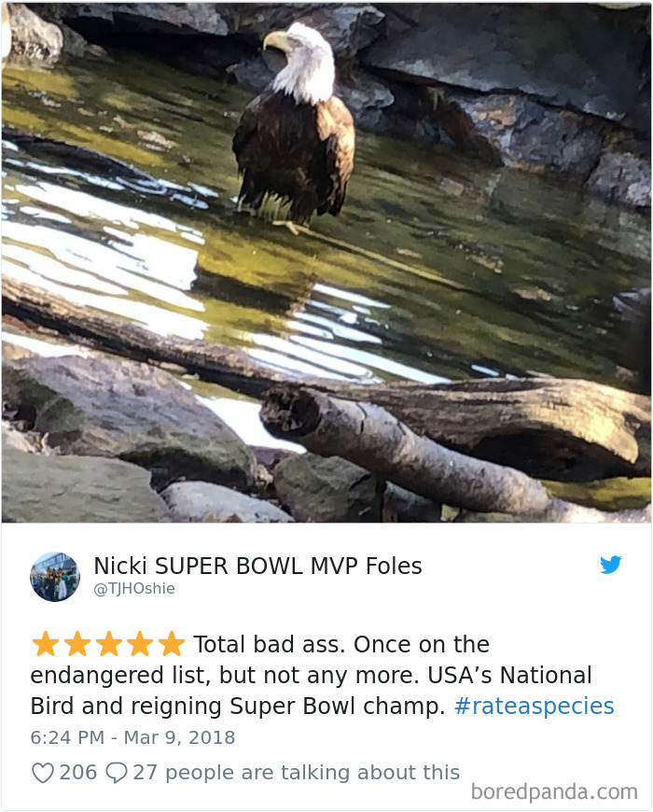View the 27 people are talking about this link

[x=297, y=772]
